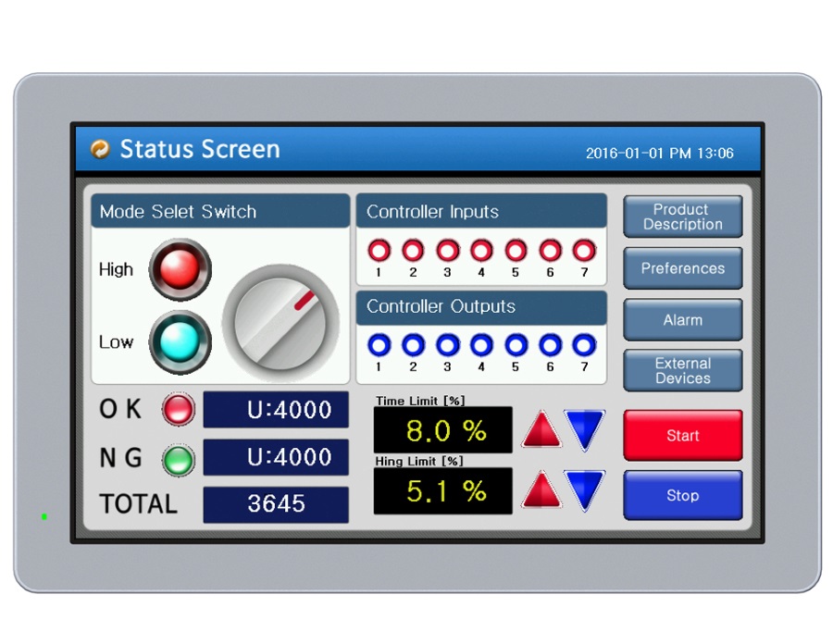Viewport: 833px width, 644px height.
Task: Go to the Alarm screen
Action: click(683, 319)
